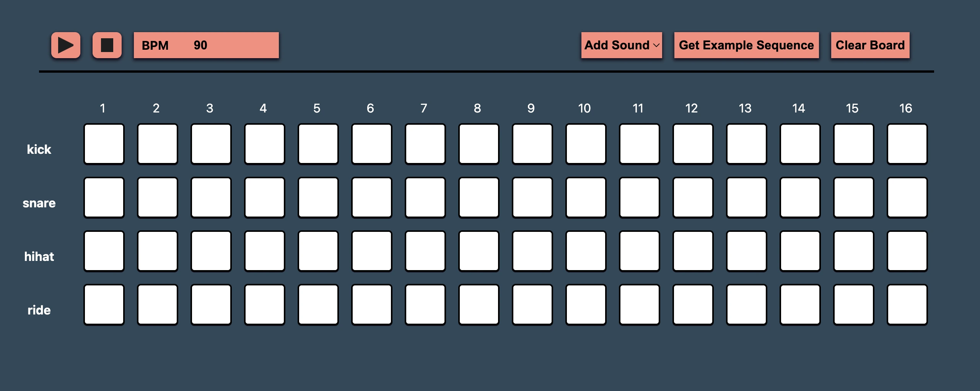
Task: Toggle ride on step 12
Action: point(693,305)
